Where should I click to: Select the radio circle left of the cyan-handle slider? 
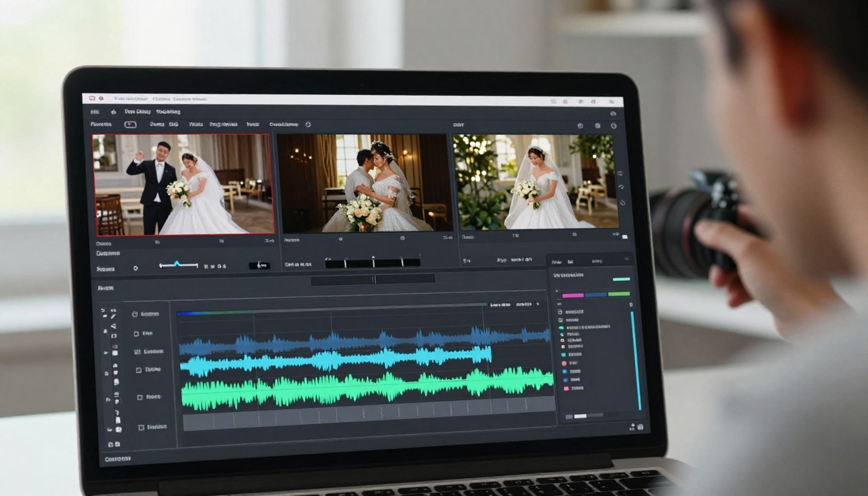[x=136, y=267]
